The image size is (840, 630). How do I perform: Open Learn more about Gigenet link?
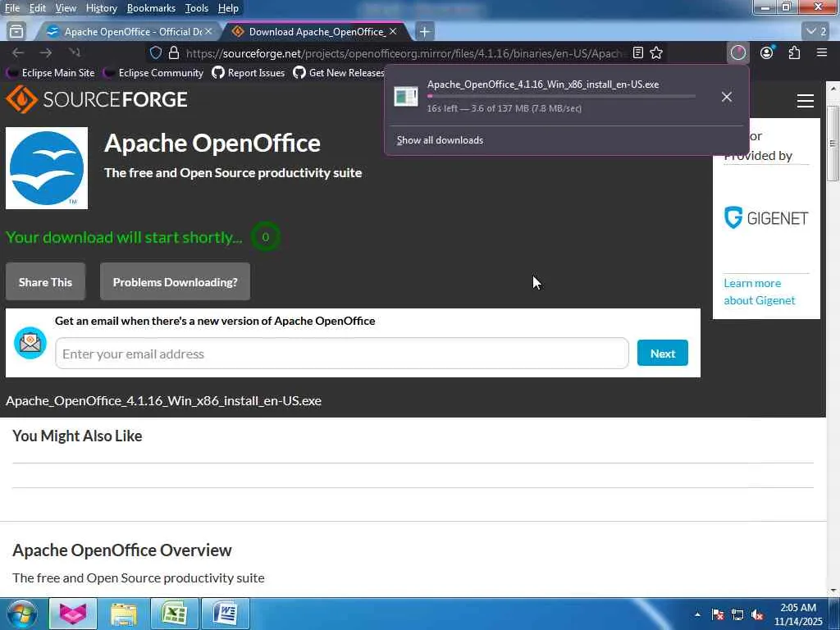[759, 292]
